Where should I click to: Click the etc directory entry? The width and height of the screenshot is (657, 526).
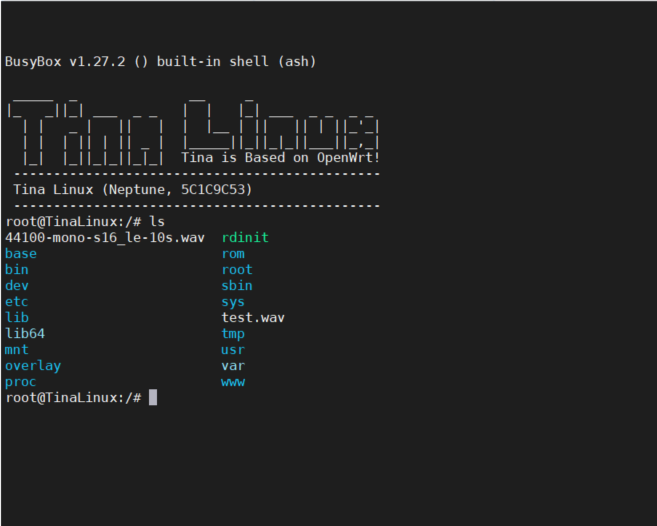tap(16, 302)
